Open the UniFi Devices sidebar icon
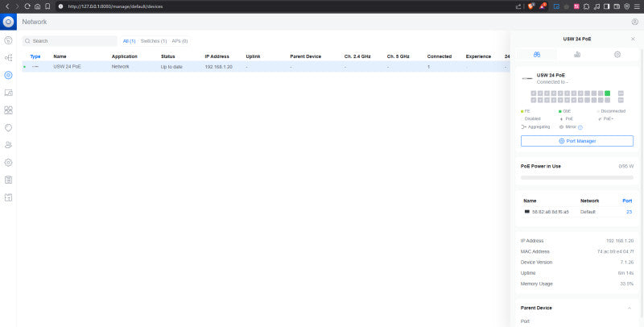This screenshot has width=644, height=327. pyautogui.click(x=8, y=75)
